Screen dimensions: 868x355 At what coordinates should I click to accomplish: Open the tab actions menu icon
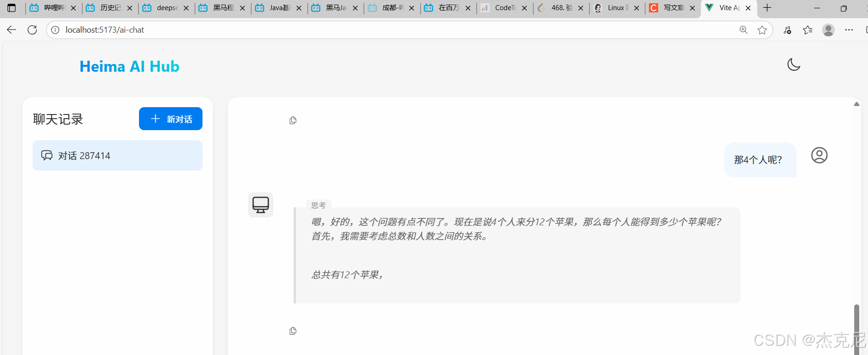12,8
